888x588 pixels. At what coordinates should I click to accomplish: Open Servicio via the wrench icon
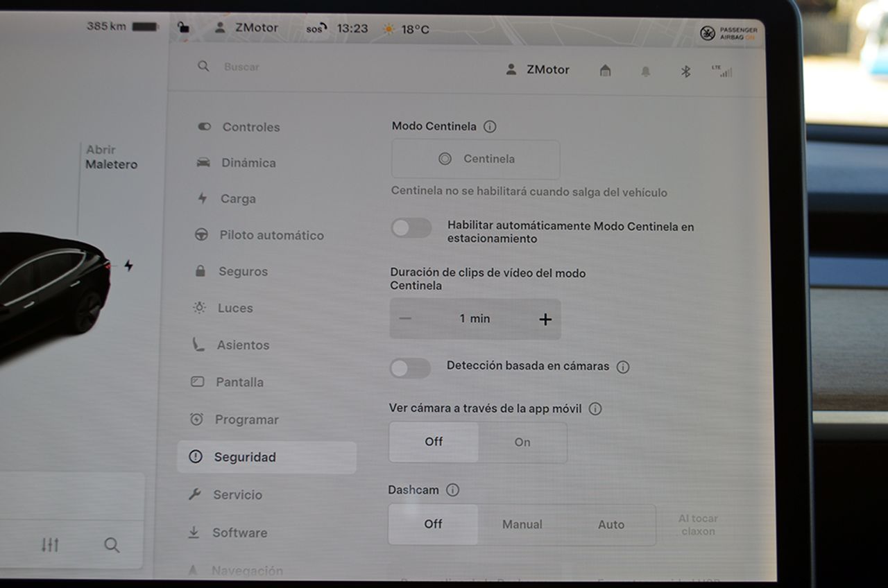[x=194, y=494]
